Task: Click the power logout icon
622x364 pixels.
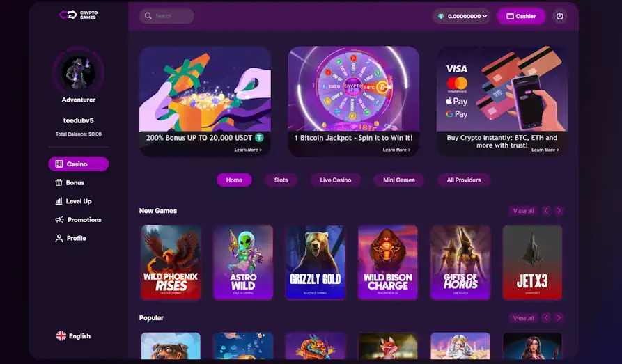Action: tap(560, 16)
